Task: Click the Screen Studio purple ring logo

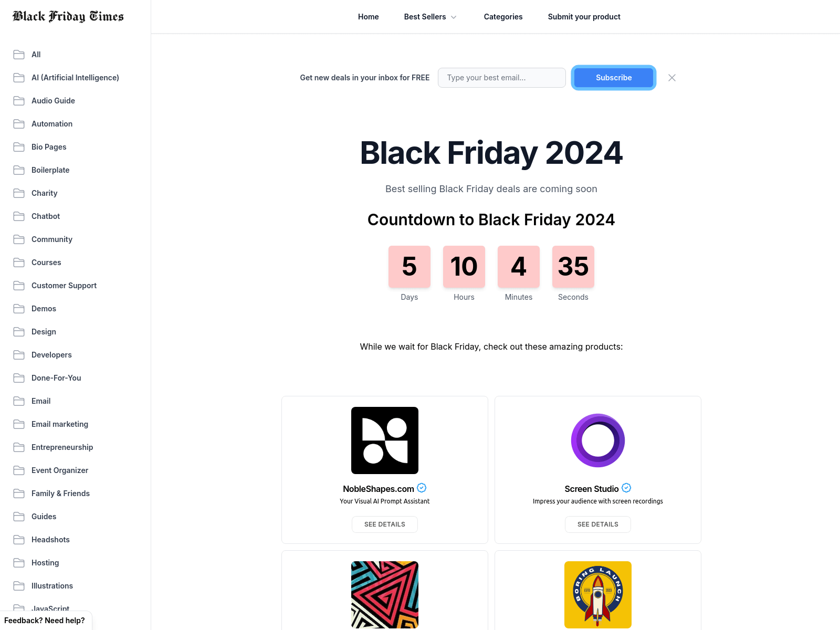Action: coord(597,440)
